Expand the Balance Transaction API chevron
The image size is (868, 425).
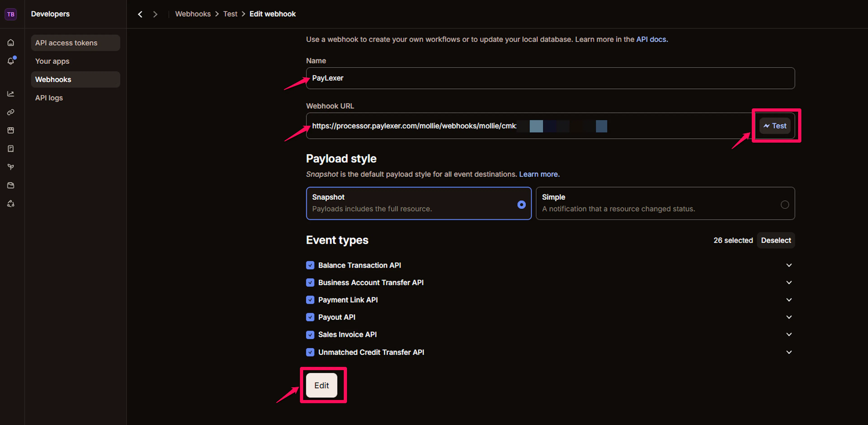point(789,265)
